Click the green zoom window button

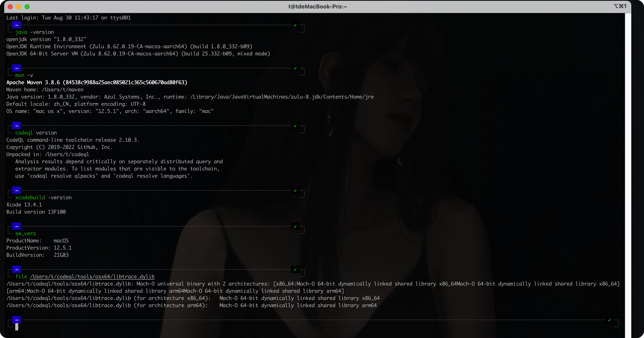pos(27,7)
